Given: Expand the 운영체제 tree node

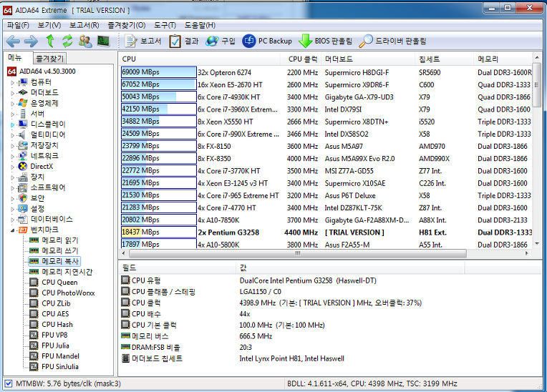Looking at the screenshot, I should (x=13, y=104).
